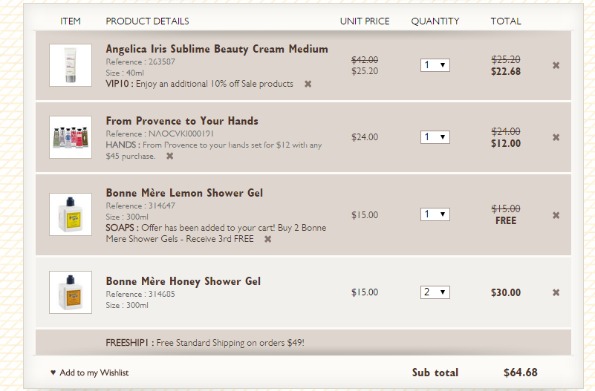
Task: Open From Provence to Your Hands product page
Action: coord(182,121)
